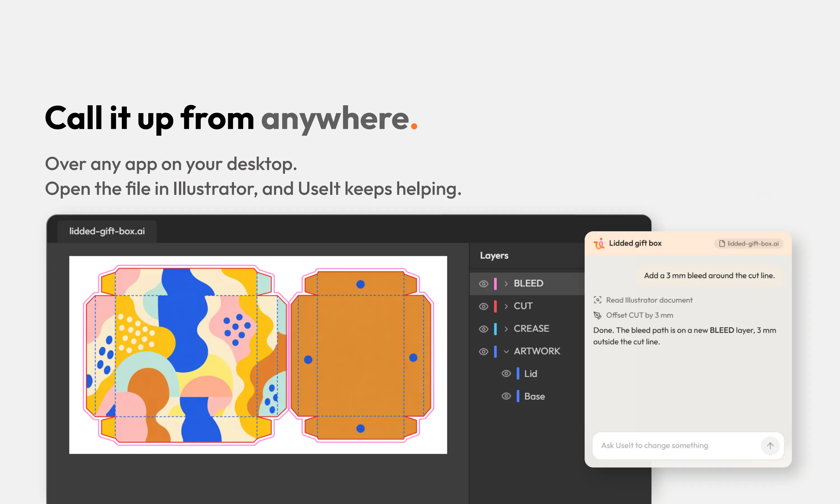Hide the CUT layer eye icon
840x504 pixels.
click(484, 306)
